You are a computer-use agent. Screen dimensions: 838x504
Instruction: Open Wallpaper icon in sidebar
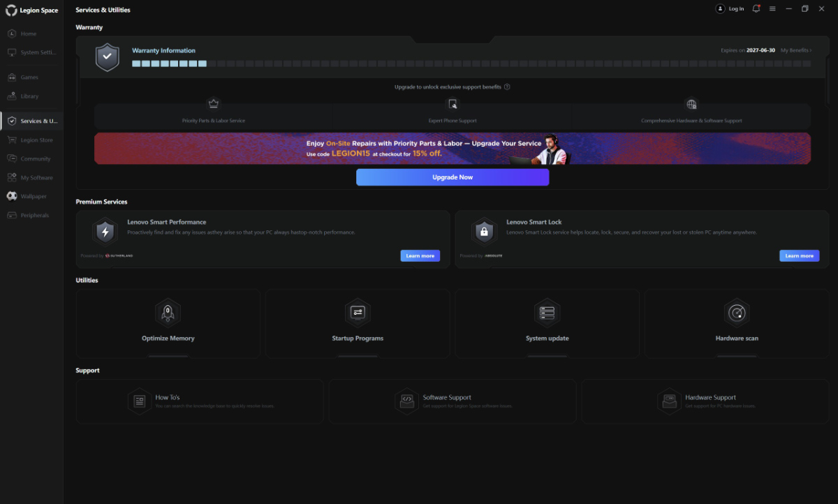click(12, 196)
